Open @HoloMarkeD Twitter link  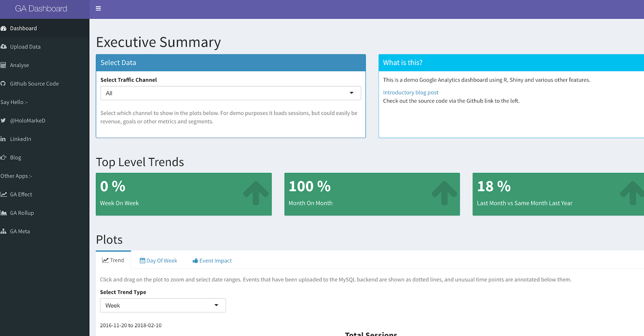pyautogui.click(x=45, y=121)
